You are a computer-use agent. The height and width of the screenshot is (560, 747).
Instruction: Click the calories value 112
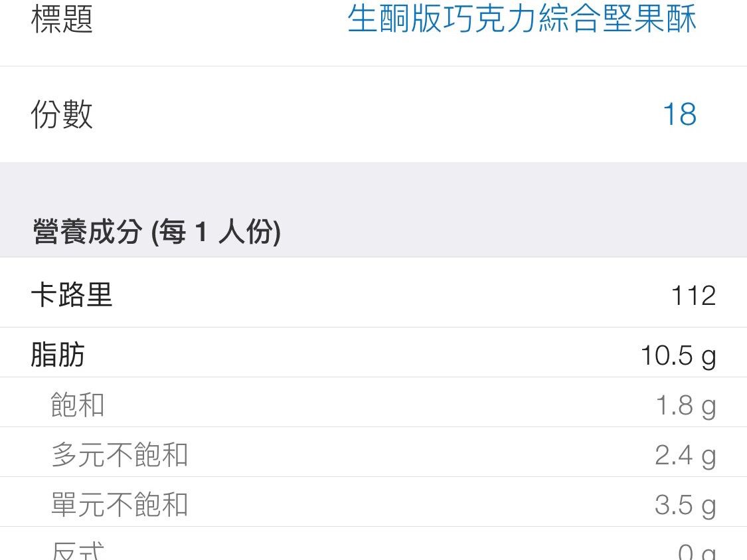[693, 295]
